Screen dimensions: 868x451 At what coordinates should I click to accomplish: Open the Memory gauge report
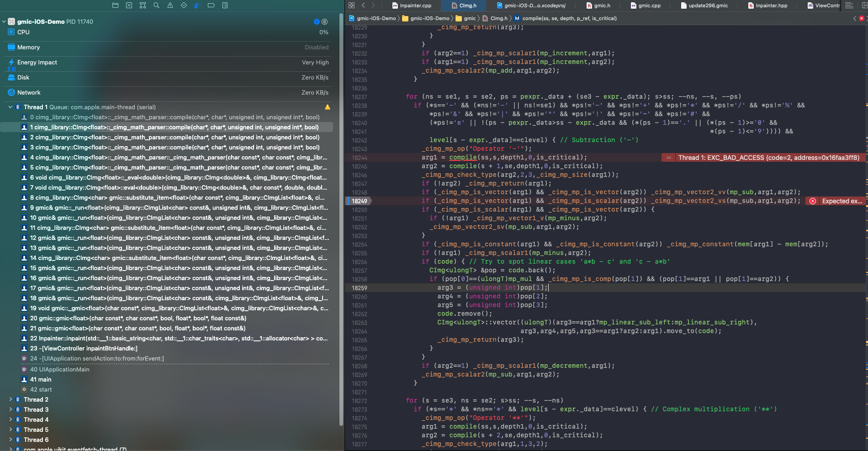coord(28,48)
